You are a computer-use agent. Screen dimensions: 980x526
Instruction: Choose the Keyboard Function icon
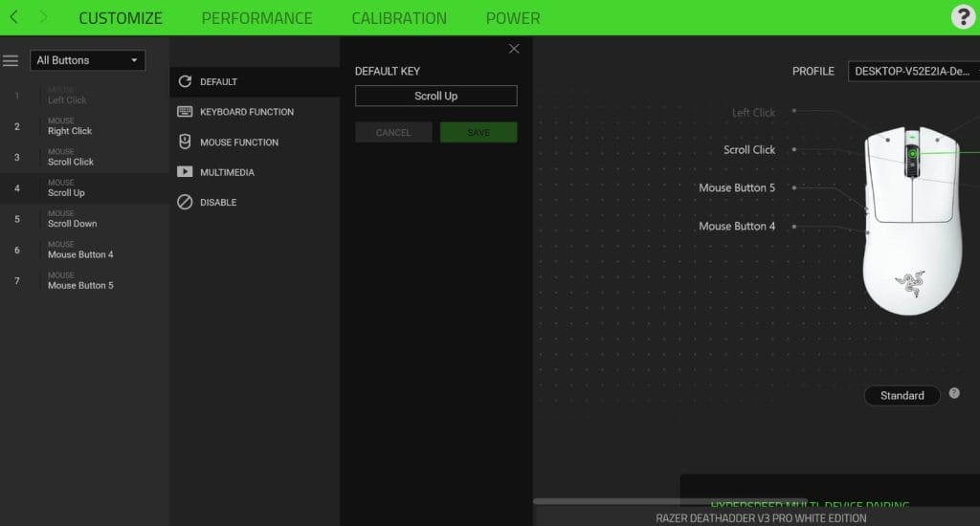click(x=185, y=112)
